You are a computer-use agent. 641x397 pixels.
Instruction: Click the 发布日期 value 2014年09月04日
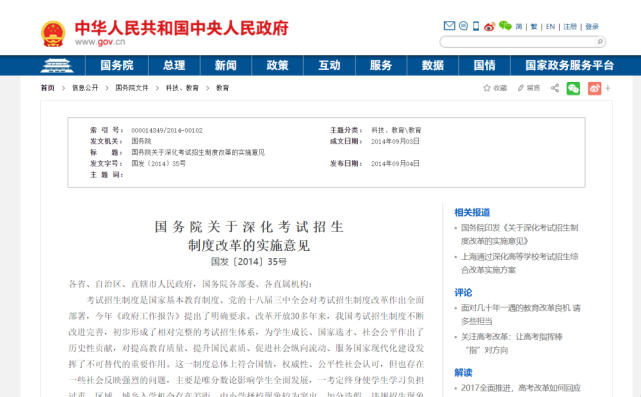pos(395,164)
